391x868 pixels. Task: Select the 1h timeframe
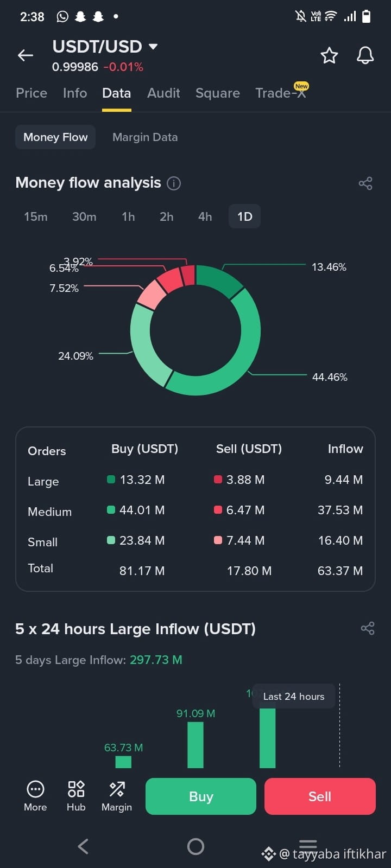pos(128,216)
